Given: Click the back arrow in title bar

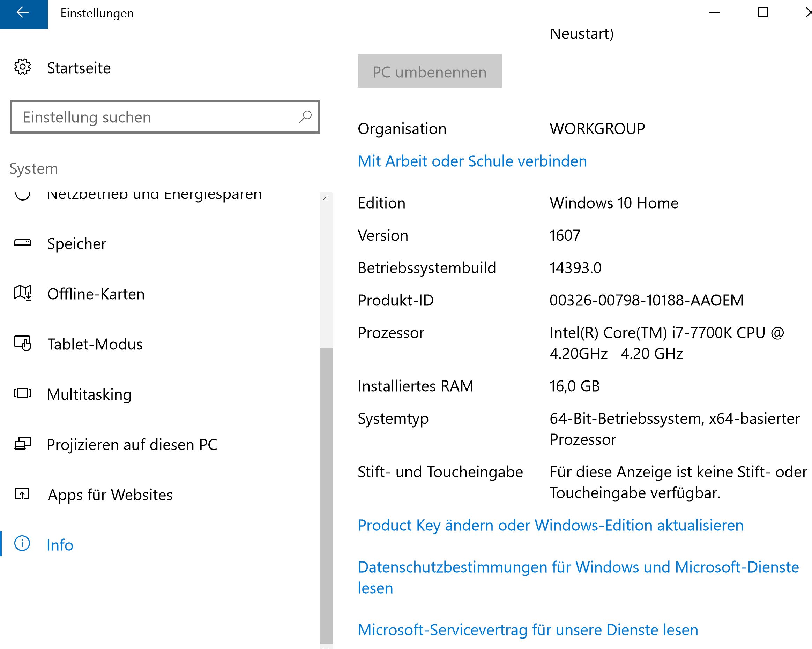Looking at the screenshot, I should [x=23, y=13].
